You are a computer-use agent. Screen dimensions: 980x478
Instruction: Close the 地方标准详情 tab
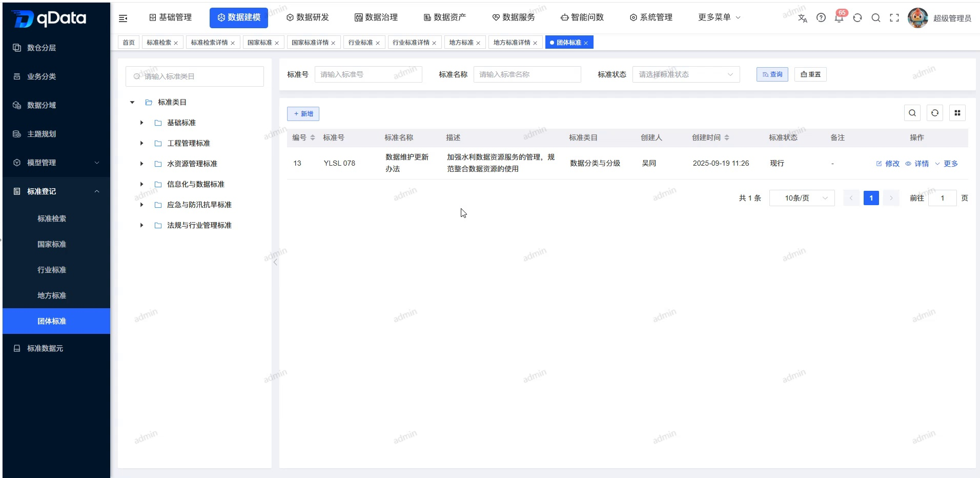click(x=535, y=43)
